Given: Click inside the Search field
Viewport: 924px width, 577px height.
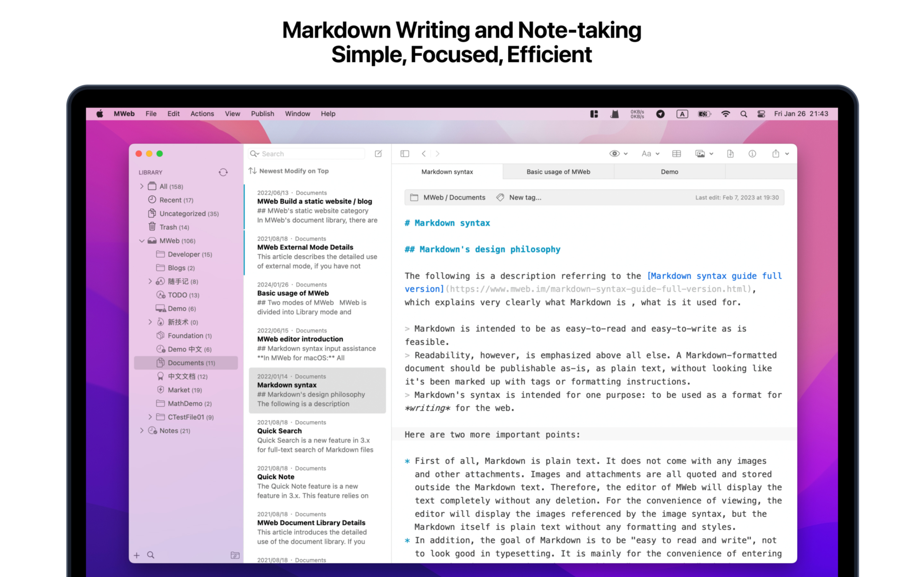Looking at the screenshot, I should click(x=305, y=154).
